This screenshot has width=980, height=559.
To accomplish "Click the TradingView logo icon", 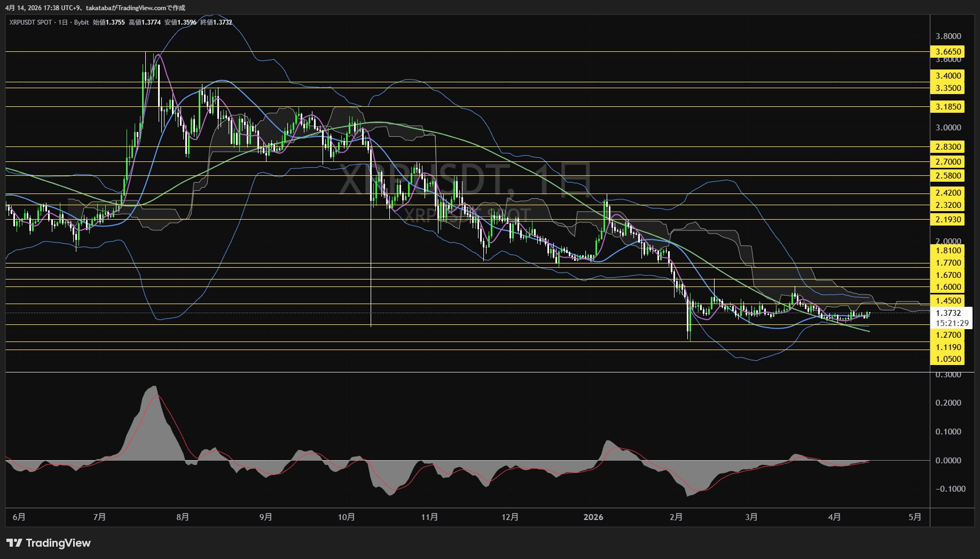I will coord(14,543).
